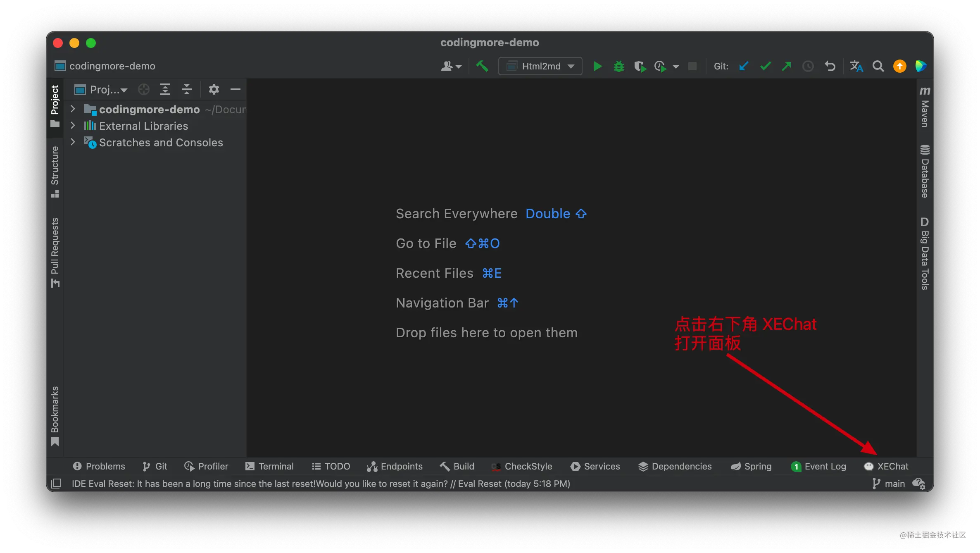Click the orange IDE update icon

pyautogui.click(x=899, y=66)
